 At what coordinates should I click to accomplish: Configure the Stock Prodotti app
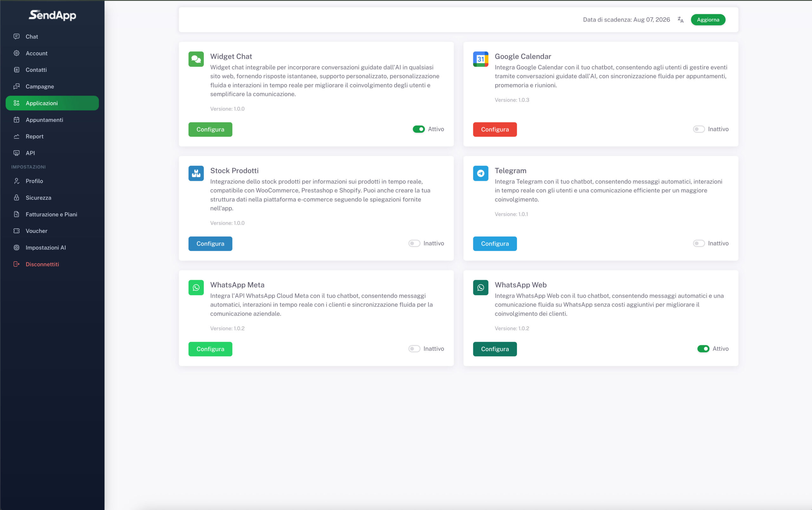tap(210, 243)
